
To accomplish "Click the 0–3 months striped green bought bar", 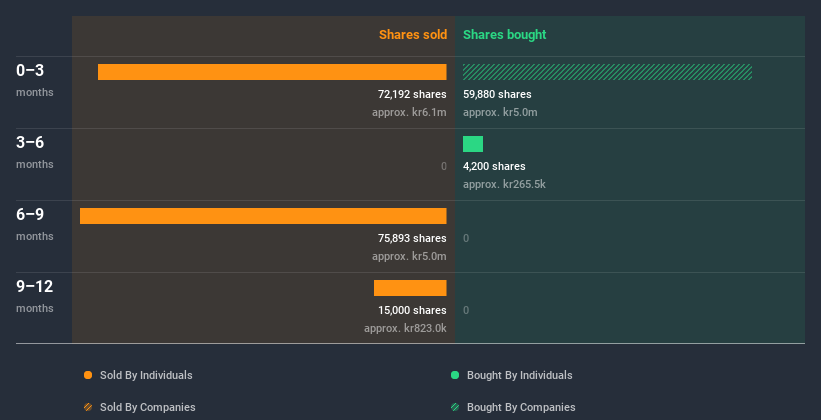I will tap(607, 72).
